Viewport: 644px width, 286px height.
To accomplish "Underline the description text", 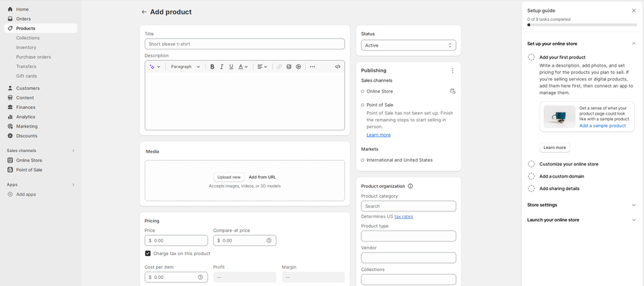I will pos(231,67).
